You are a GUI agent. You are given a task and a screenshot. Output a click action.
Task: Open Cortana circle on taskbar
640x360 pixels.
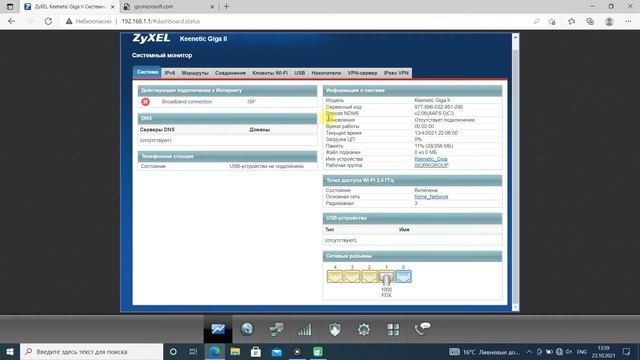click(x=173, y=351)
